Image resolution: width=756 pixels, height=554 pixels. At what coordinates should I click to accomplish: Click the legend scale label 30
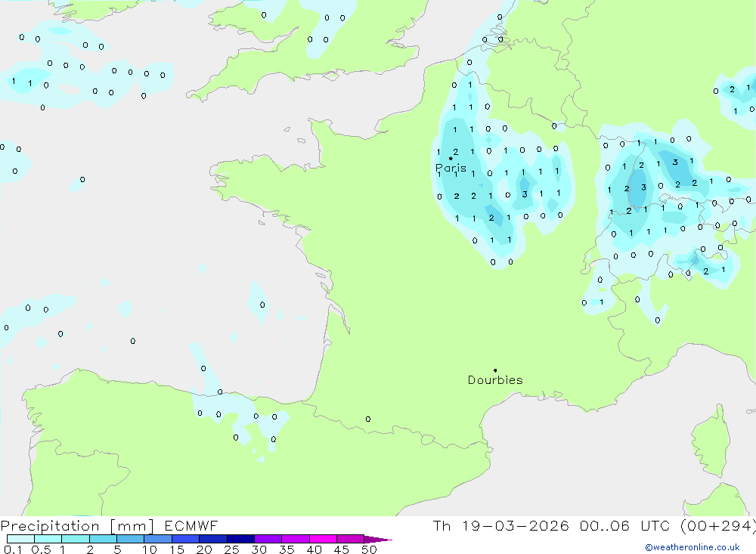coord(259,549)
